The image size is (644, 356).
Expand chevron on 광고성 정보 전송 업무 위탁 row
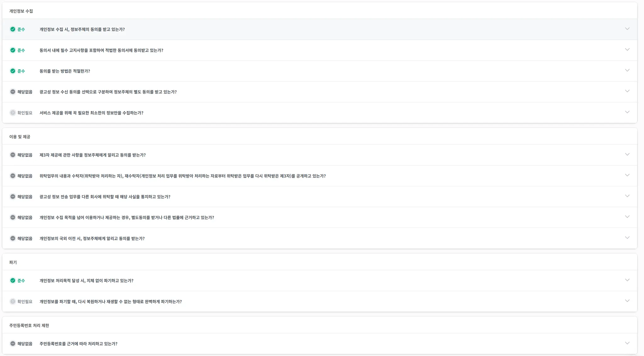(x=627, y=196)
